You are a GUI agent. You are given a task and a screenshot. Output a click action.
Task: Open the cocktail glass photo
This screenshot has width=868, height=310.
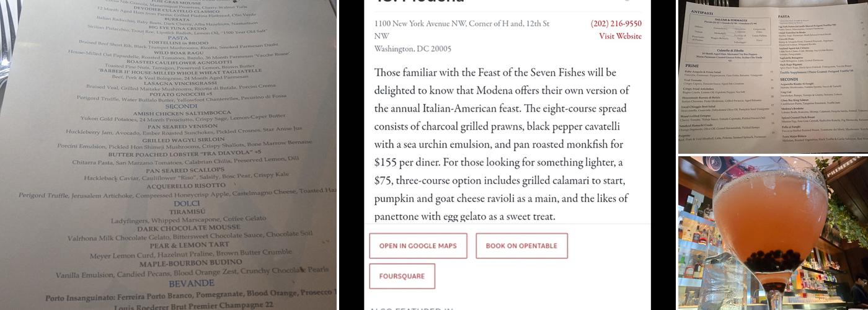[773, 233]
